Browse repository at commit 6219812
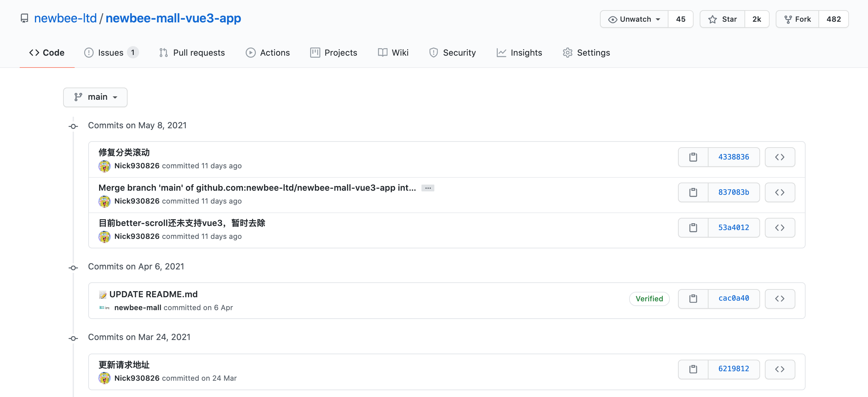Screen dimensions: 868x397 pos(780,369)
